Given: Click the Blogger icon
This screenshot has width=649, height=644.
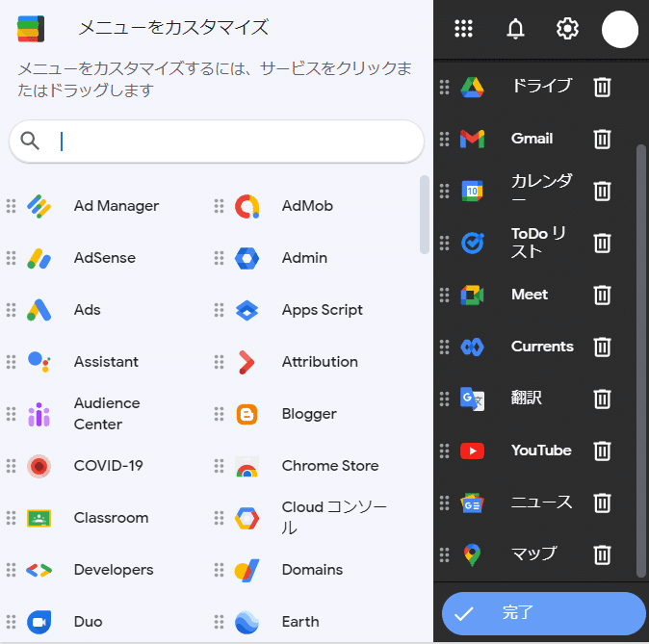Looking at the screenshot, I should (x=247, y=414).
